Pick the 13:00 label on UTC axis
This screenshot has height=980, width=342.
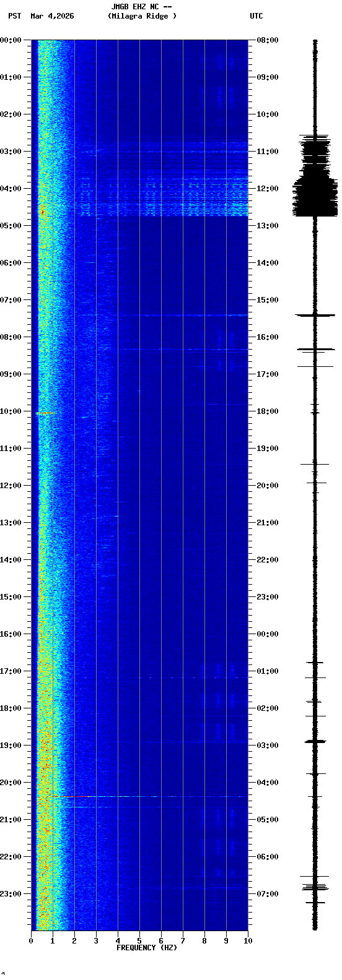coord(268,226)
